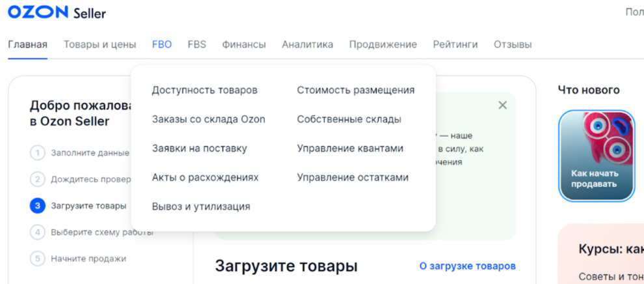Viewport: 644px width, 284px height.
Task: Select active step 3 Загрузите товары
Action: click(78, 206)
